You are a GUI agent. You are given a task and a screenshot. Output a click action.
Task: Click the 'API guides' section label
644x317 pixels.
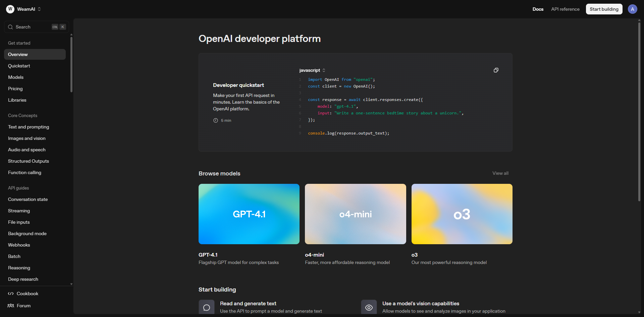pyautogui.click(x=18, y=188)
